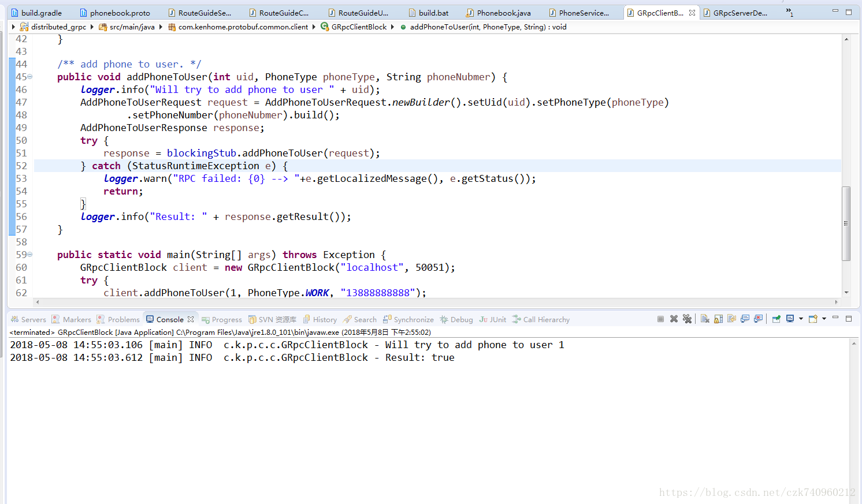The height and width of the screenshot is (504, 862).
Task: Switch to the phonebook.proto editor tab
Action: (x=114, y=13)
